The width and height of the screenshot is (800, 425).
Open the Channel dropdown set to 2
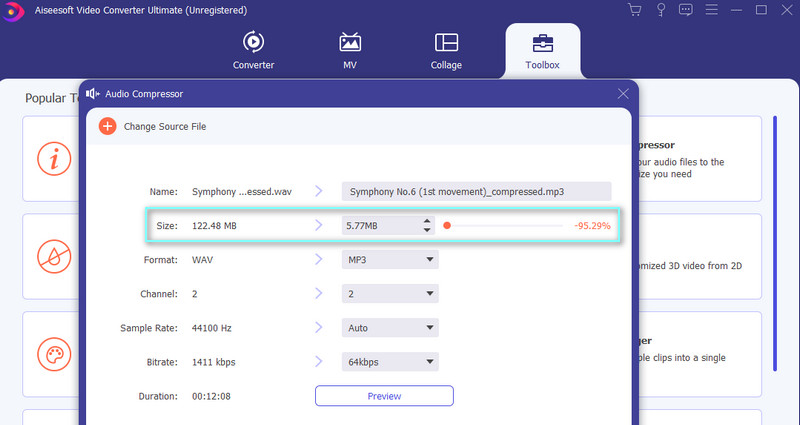tap(390, 294)
